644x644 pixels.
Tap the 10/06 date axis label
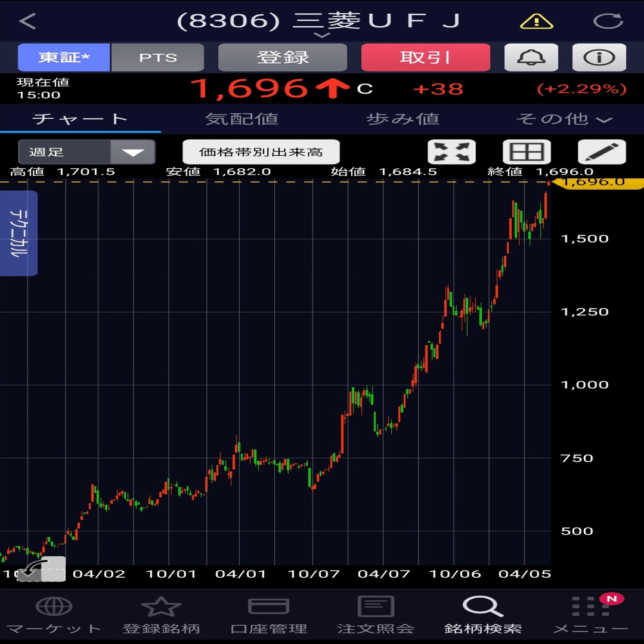[454, 574]
